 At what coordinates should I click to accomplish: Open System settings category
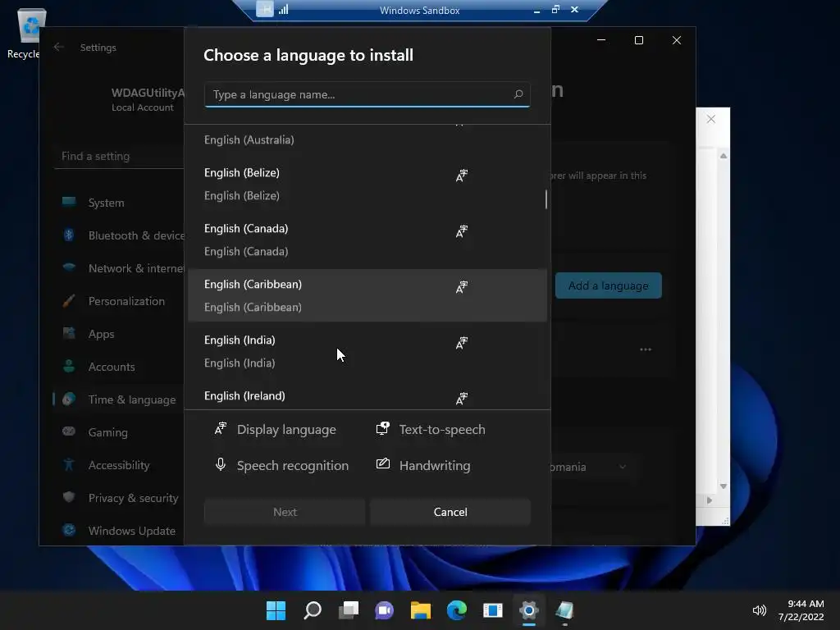tap(119, 203)
